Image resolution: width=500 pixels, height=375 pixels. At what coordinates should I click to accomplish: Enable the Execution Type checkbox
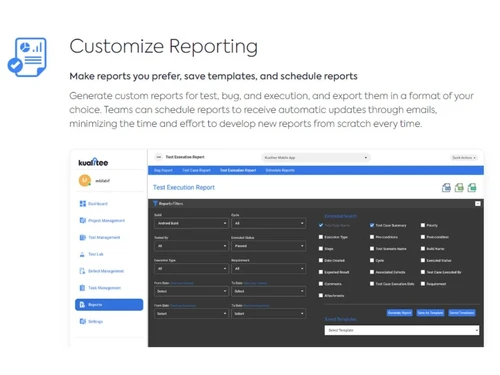[x=321, y=237]
